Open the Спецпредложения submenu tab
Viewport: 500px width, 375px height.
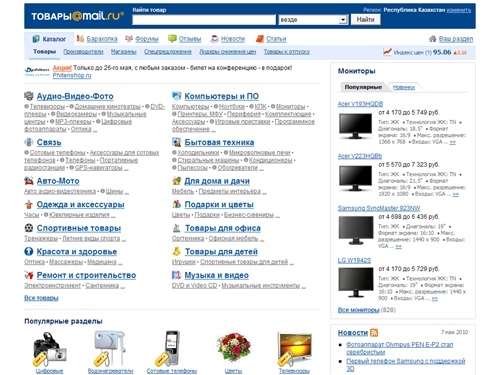[x=168, y=52]
